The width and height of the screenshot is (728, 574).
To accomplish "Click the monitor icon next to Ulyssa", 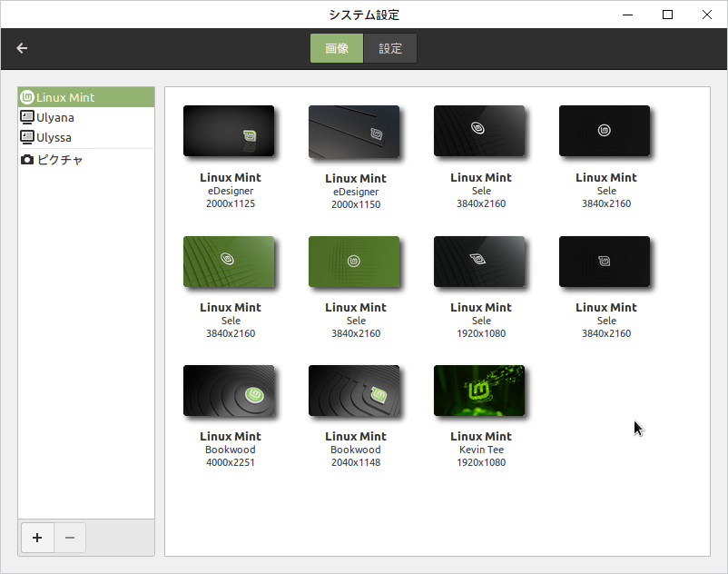I will click(x=27, y=138).
